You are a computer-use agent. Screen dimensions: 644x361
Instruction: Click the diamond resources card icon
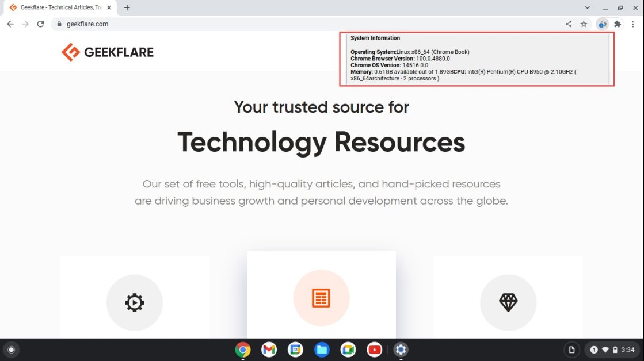click(x=508, y=302)
